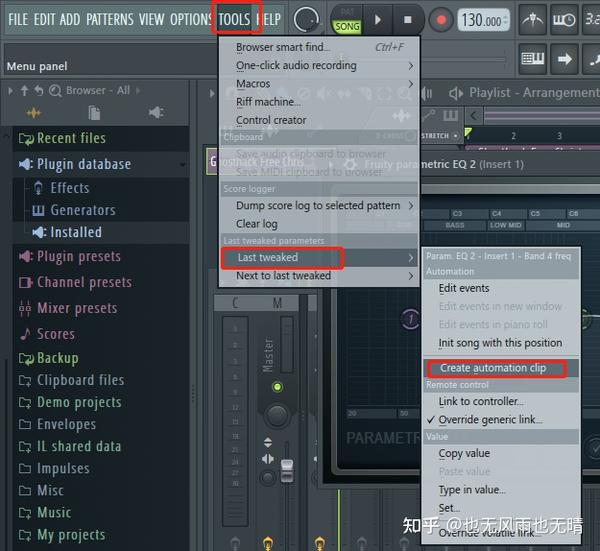Click the browser up-arrow icon
The width and height of the screenshot is (600, 551).
click(x=24, y=90)
